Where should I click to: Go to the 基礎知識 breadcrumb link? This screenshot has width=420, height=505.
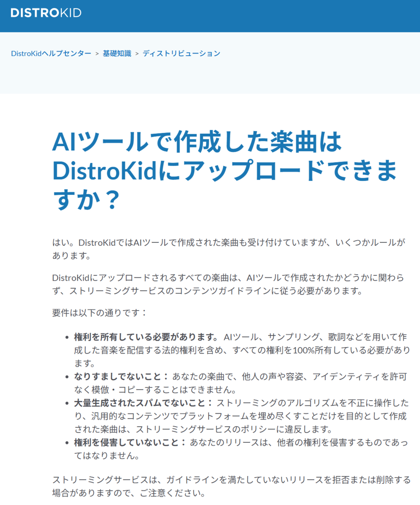(117, 53)
